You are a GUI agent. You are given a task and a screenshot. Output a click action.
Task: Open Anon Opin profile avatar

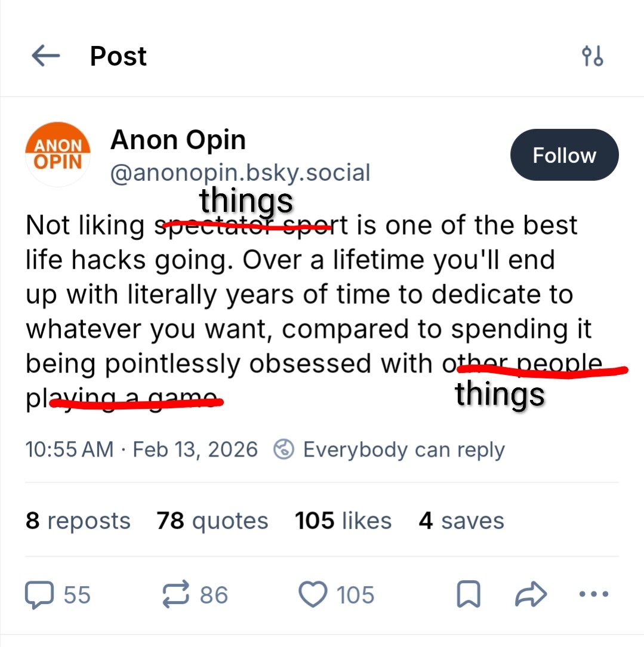point(58,154)
